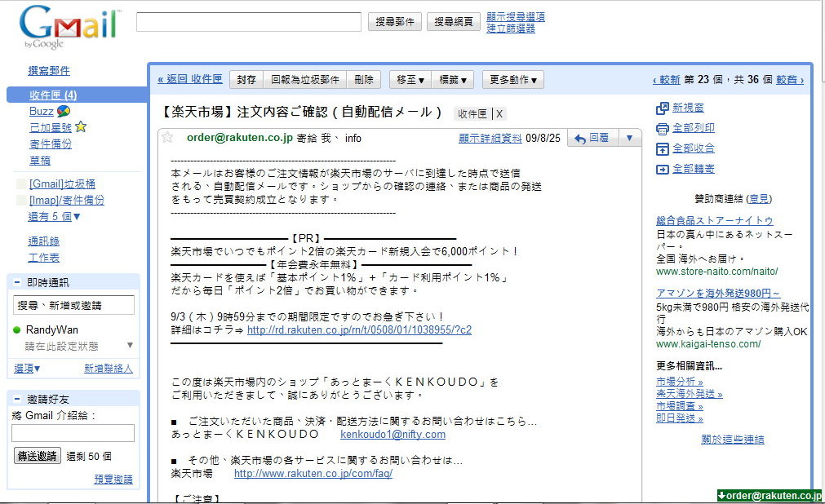Toggle RandyWan's green chat status dot
The height and width of the screenshot is (504, 825).
pyautogui.click(x=18, y=330)
